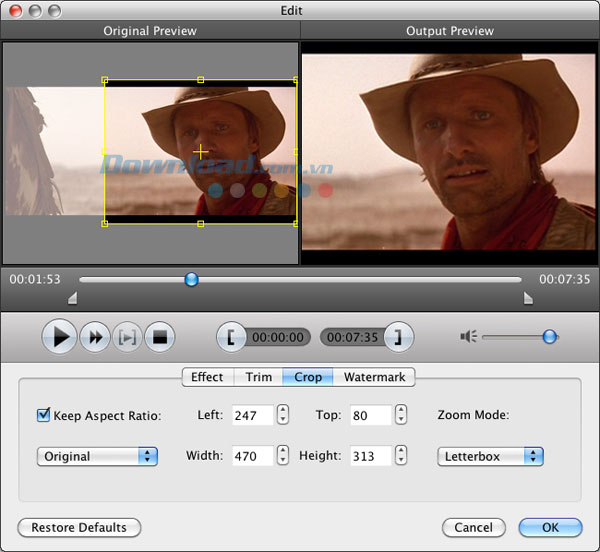
Task: Click left-middle crop handle
Action: (x=104, y=152)
